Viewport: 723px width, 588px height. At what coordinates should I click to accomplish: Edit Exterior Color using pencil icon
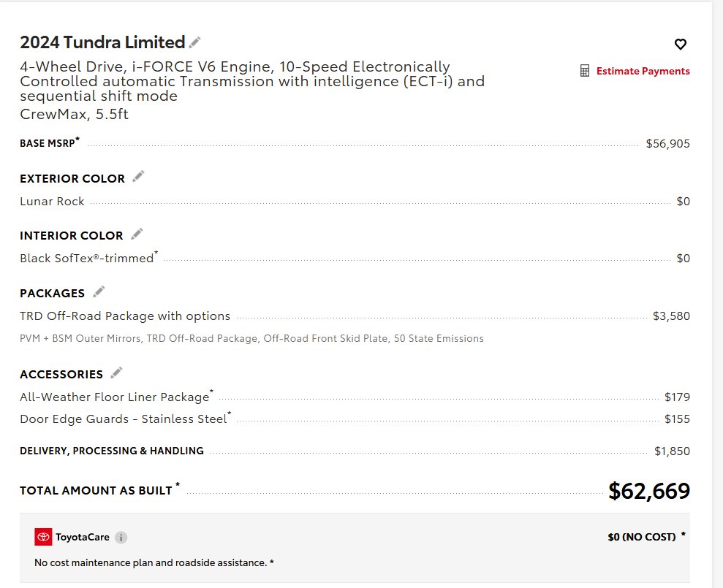click(138, 177)
